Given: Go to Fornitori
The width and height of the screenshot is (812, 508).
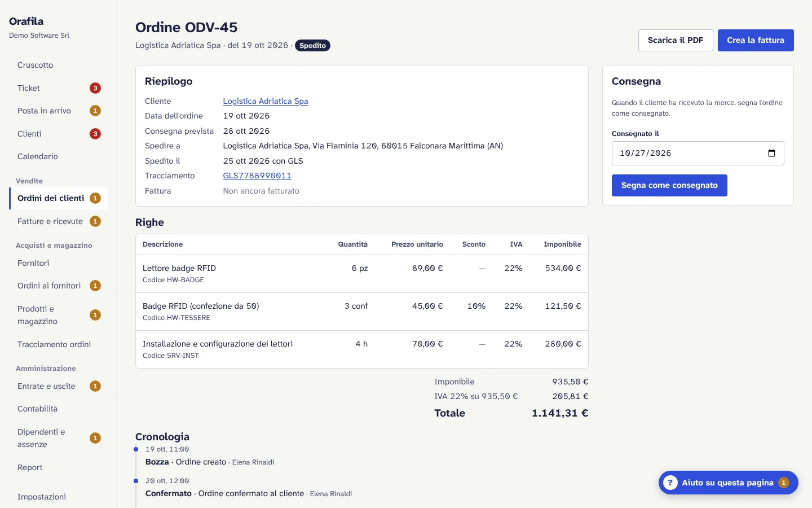Looking at the screenshot, I should pyautogui.click(x=59, y=263).
